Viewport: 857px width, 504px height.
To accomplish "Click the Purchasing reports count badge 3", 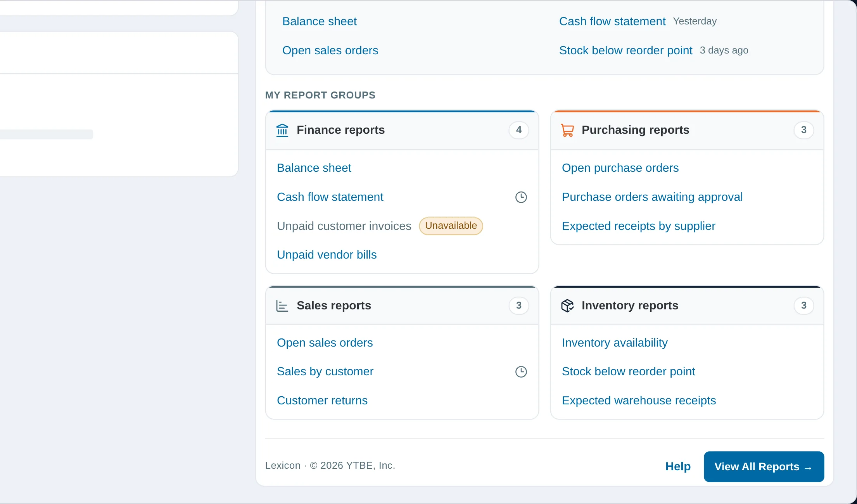I will pyautogui.click(x=803, y=130).
